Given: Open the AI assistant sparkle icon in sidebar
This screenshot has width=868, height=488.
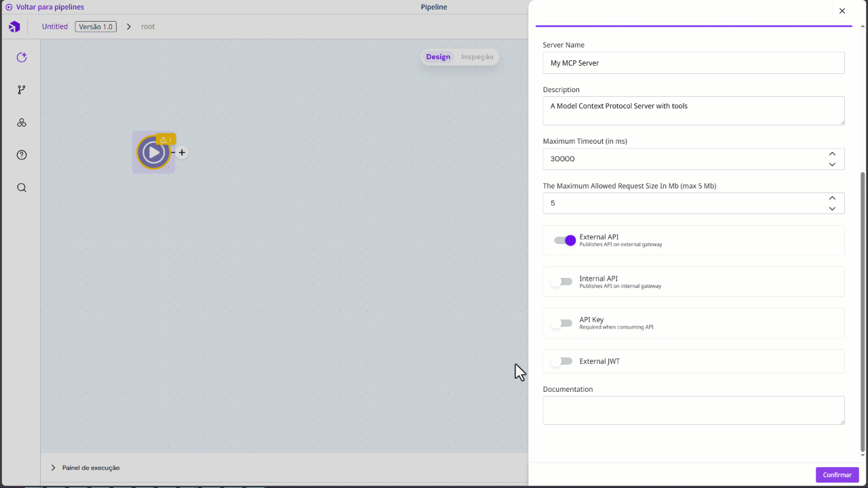Looking at the screenshot, I should coord(22,58).
